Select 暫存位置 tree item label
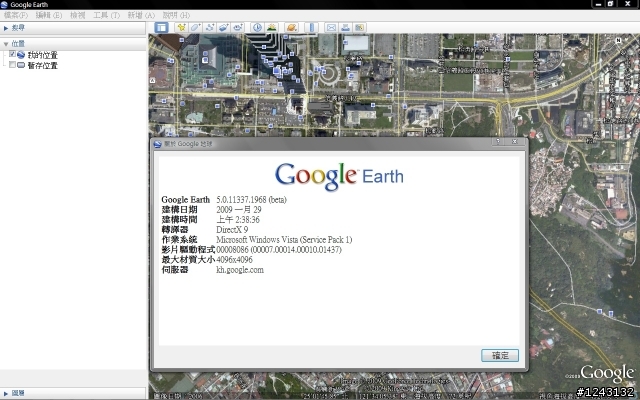Viewport: 640px width, 400px height. tap(42, 65)
